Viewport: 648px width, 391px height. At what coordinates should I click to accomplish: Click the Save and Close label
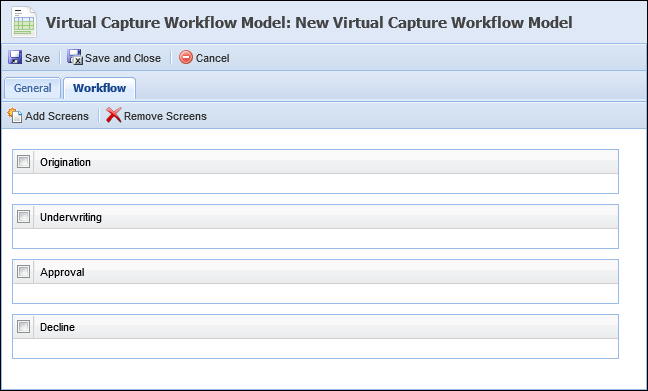(x=123, y=58)
